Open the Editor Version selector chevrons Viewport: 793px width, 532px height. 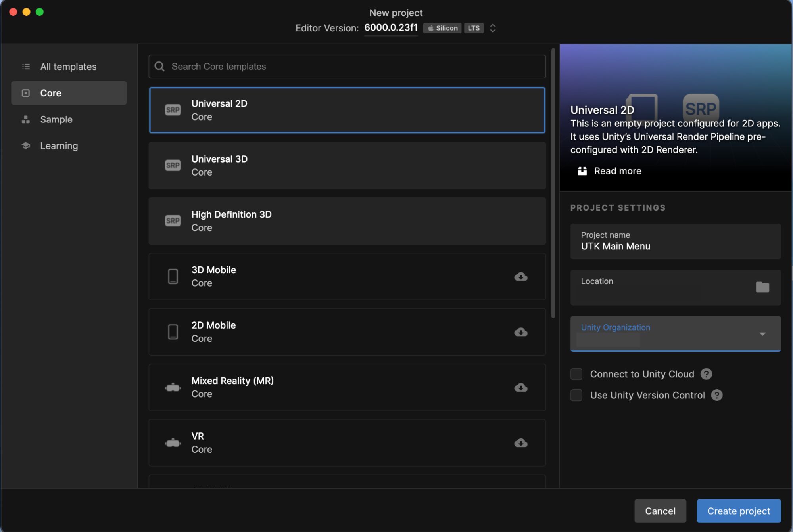click(493, 28)
